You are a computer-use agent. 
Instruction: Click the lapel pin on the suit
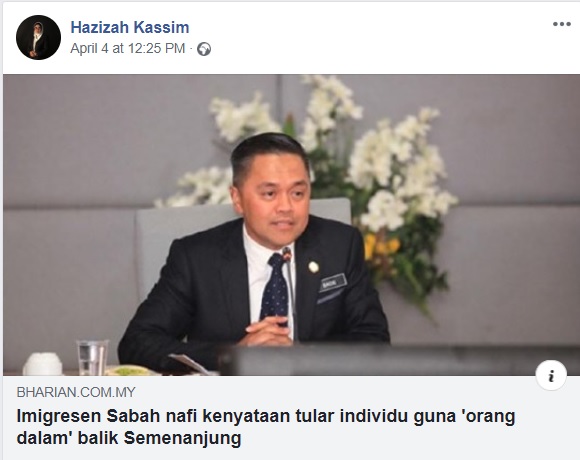313,267
